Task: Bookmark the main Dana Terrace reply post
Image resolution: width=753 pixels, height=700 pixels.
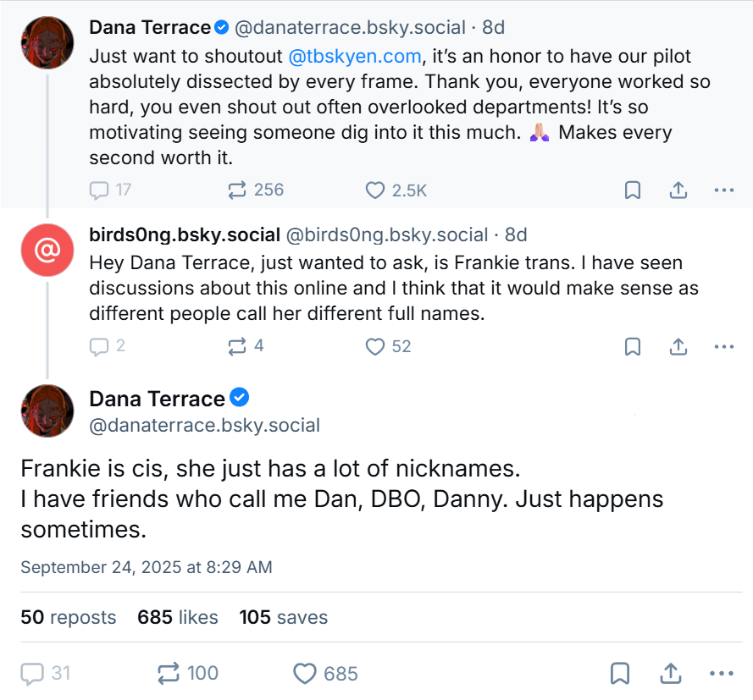Action: [619, 674]
